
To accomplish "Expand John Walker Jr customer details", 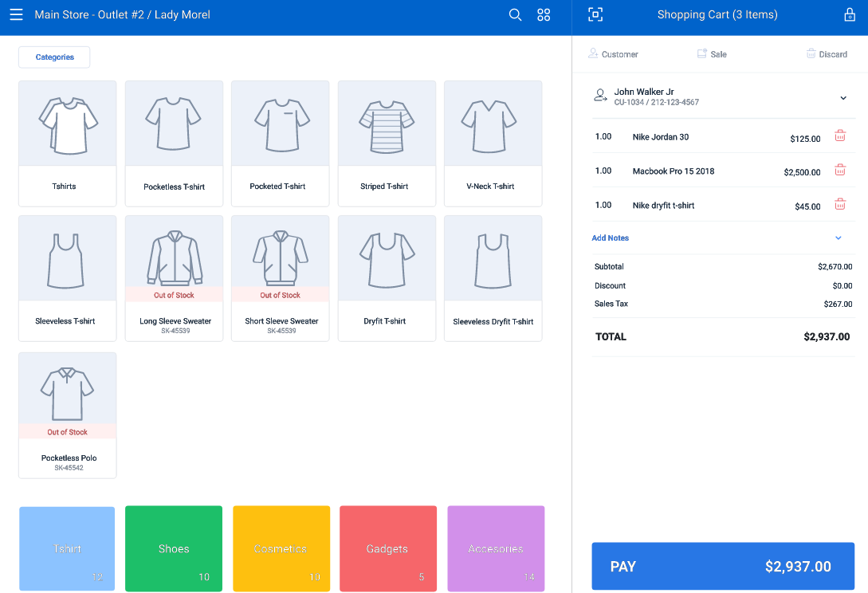I will click(843, 98).
